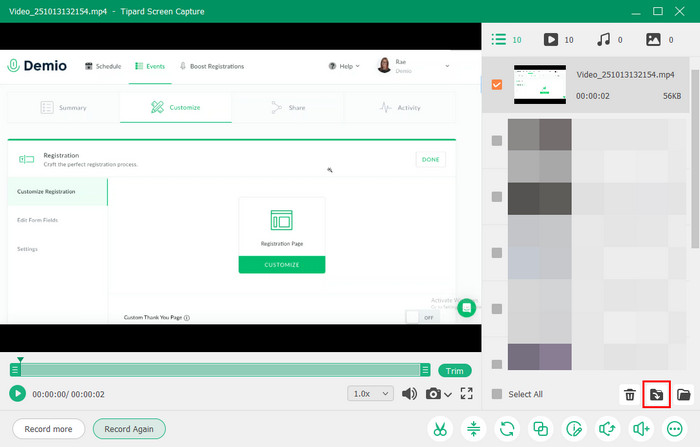Screen dimensions: 700x447
Task: Select Edit Form Fields in the sidebar
Action: (x=38, y=220)
